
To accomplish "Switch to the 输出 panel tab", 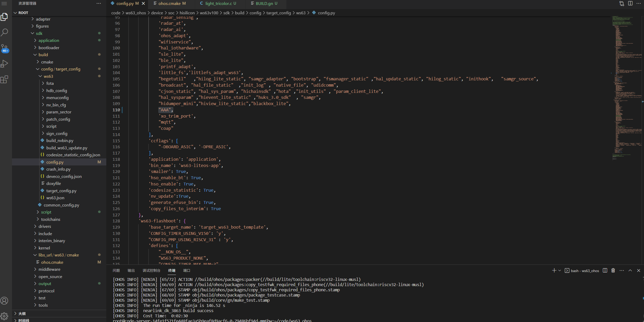I will coord(131,271).
